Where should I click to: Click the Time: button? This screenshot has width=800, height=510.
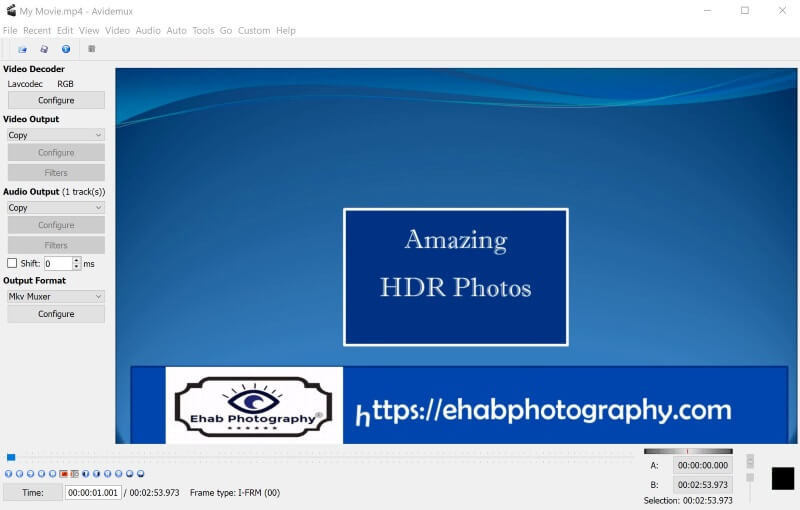[33, 493]
